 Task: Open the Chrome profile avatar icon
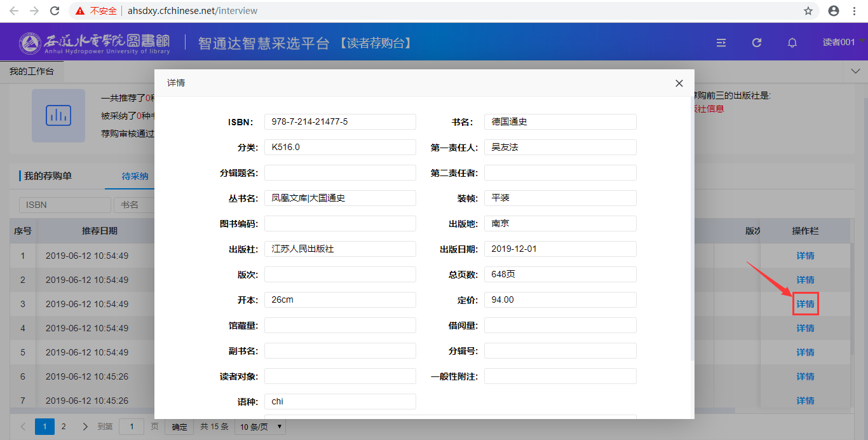tap(833, 11)
